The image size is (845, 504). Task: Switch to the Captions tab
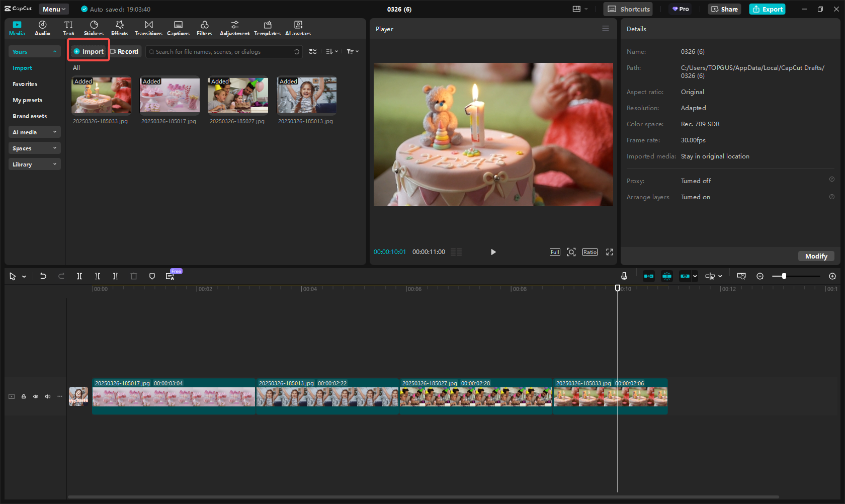click(x=178, y=28)
